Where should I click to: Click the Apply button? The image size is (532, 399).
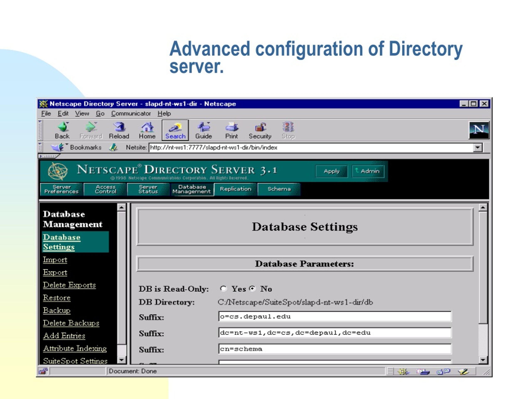pyautogui.click(x=331, y=171)
